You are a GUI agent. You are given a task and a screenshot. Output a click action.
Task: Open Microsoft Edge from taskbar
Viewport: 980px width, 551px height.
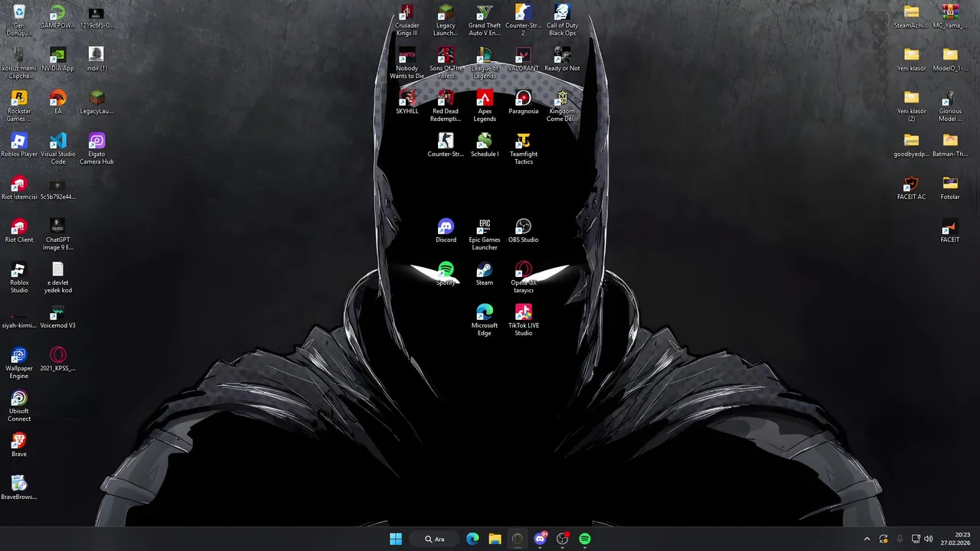472,539
